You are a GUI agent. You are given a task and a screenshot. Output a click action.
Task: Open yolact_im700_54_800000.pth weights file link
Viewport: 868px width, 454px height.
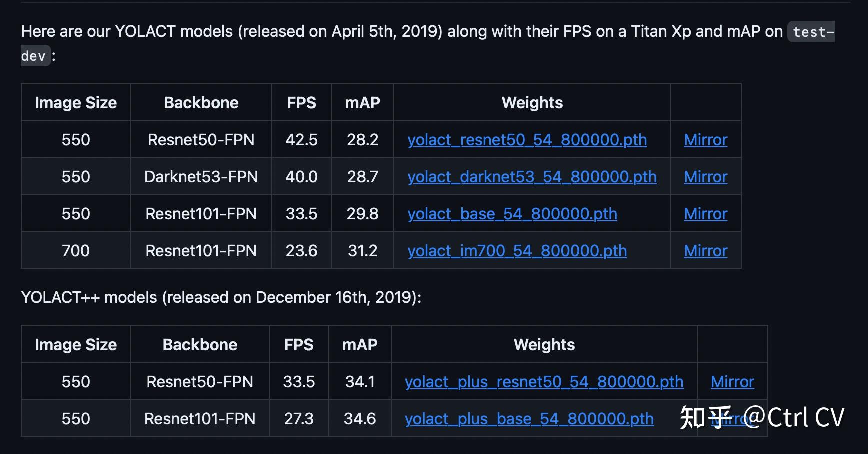517,251
